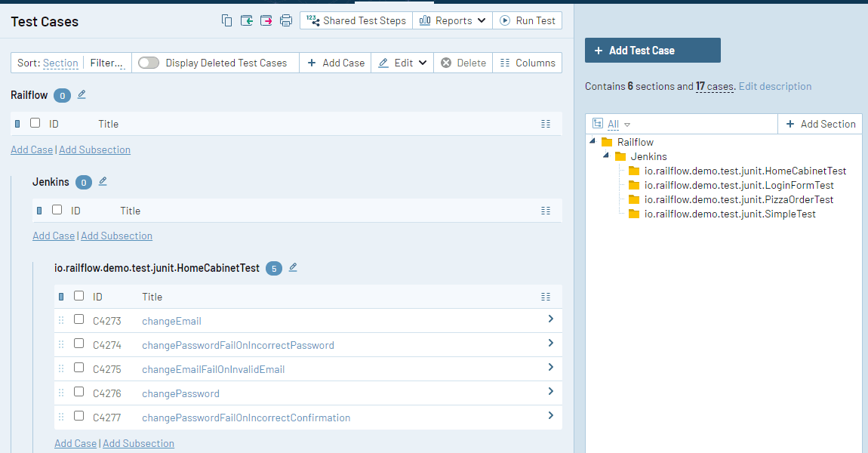
Task: Open changePasswordFailOnIncorrectConfirmation test case
Action: (x=246, y=418)
